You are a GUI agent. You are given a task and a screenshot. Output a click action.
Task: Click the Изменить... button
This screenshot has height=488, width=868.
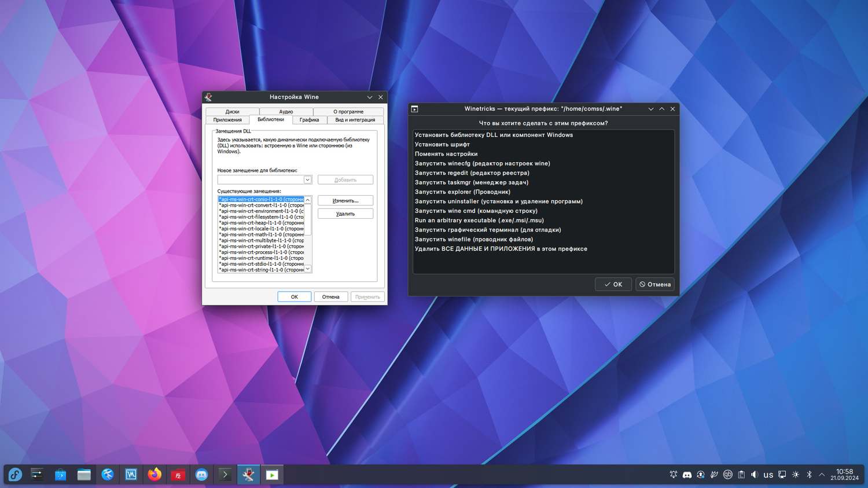[345, 201]
